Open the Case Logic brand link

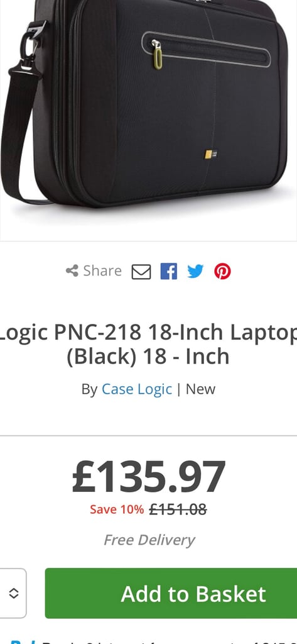[137, 389]
